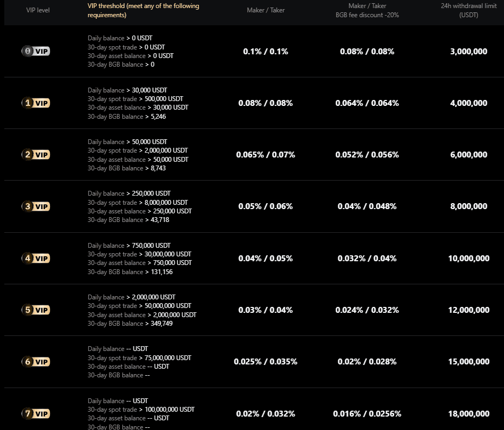The height and width of the screenshot is (430, 504).
Task: Click the VIP threshold column header
Action: tap(143, 10)
